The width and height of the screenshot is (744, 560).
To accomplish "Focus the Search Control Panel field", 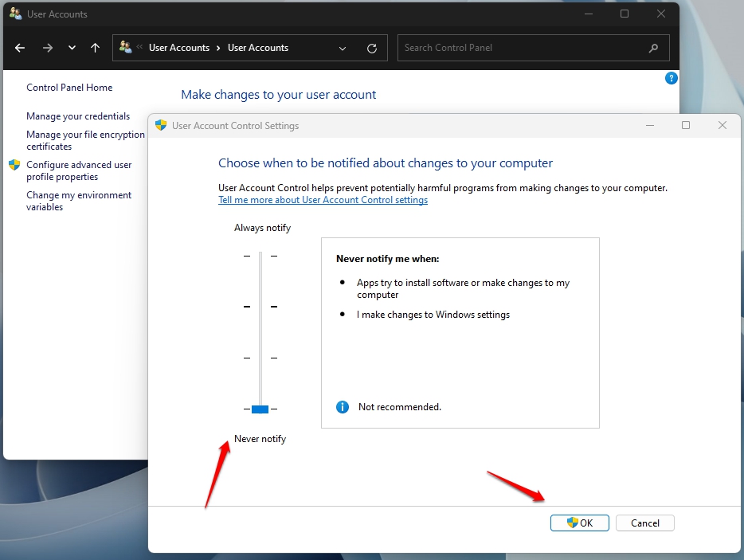I will coord(534,48).
